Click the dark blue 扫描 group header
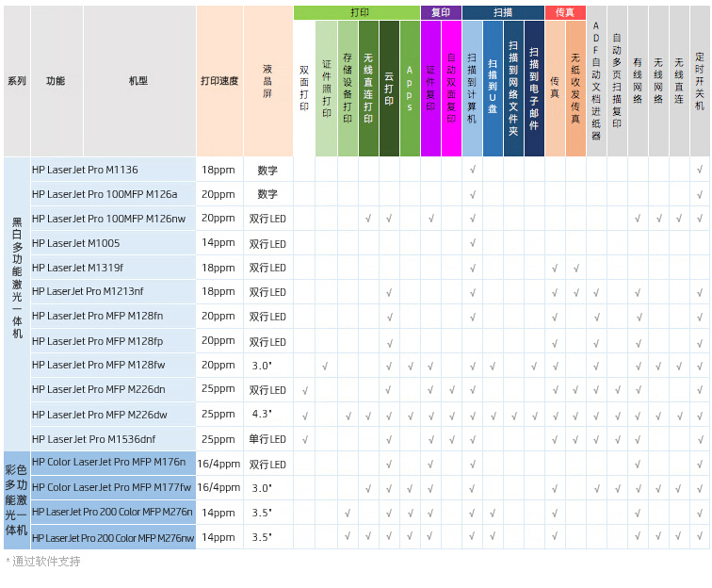Screen dimensions: 712x588 tap(503, 12)
